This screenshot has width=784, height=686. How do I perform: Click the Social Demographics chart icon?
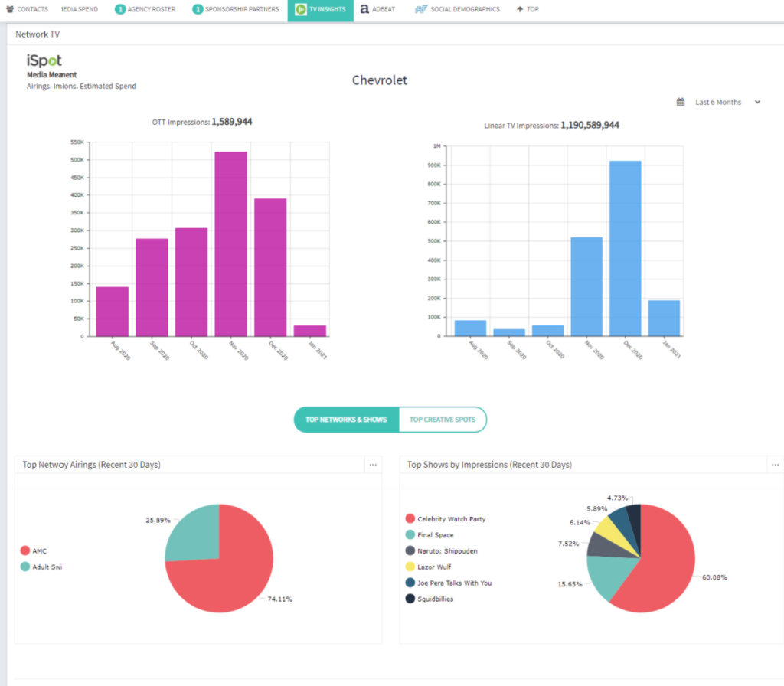tap(421, 9)
